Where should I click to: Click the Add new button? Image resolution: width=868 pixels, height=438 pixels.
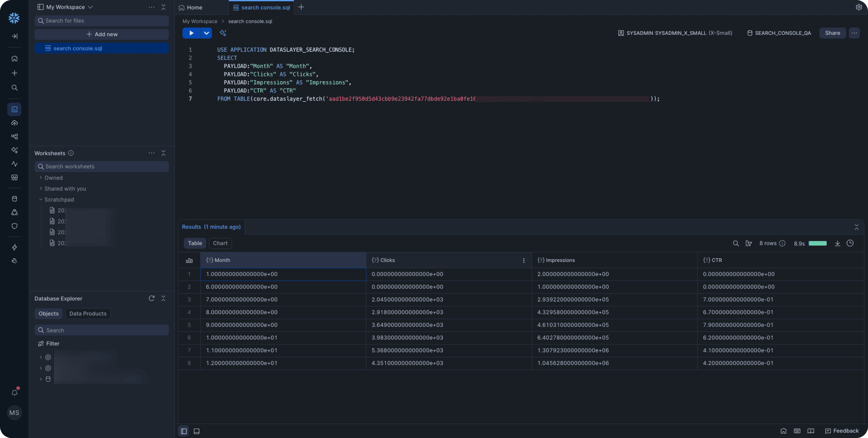click(x=101, y=34)
